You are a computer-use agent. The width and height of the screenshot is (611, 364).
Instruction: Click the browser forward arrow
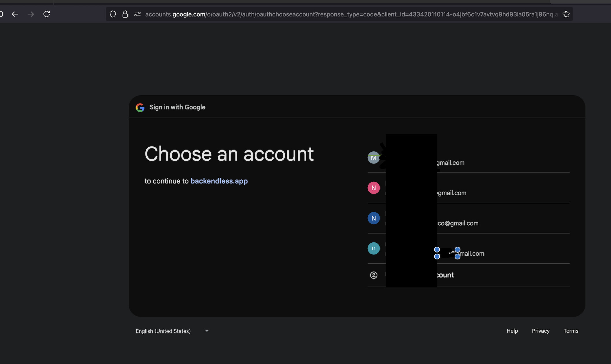click(31, 14)
